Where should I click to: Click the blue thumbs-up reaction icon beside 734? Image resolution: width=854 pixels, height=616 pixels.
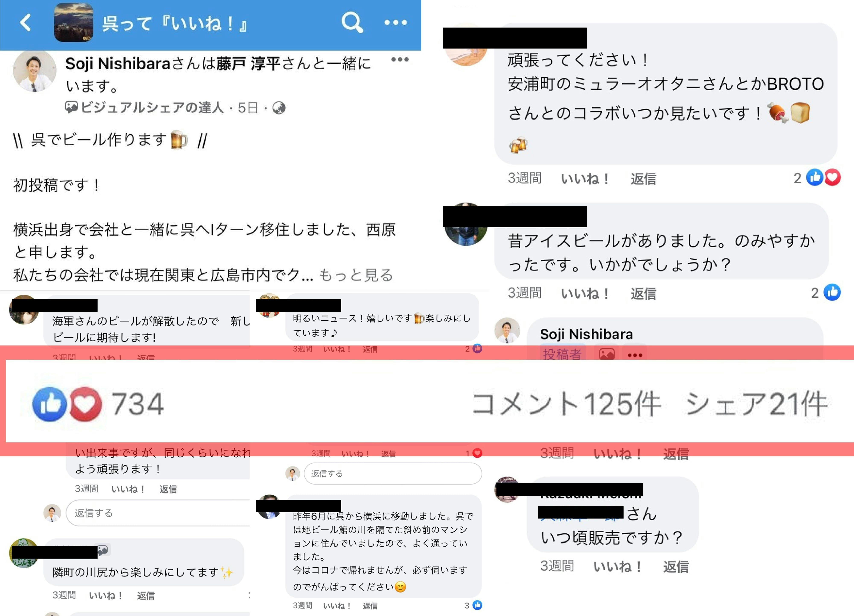point(50,404)
